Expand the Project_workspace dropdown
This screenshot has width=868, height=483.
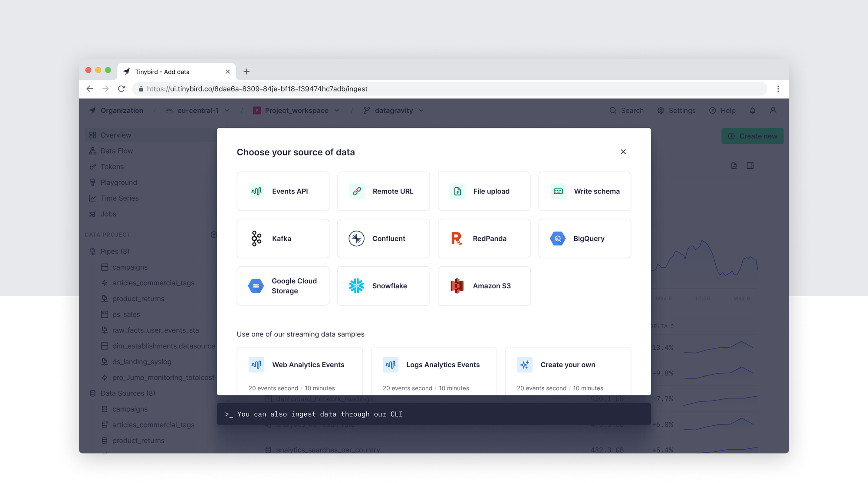[296, 111]
